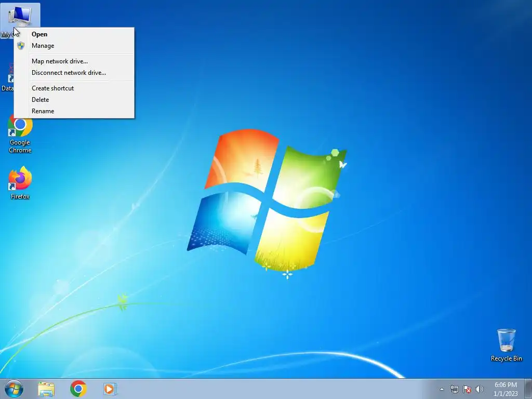Open the Action Center flag icon

pyautogui.click(x=467, y=389)
